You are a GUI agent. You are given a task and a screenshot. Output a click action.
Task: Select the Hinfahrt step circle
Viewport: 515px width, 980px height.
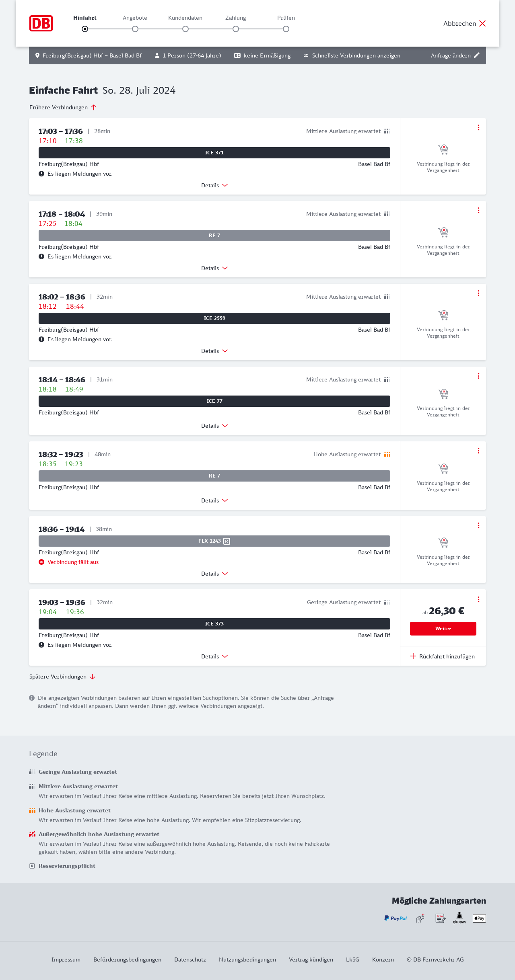[x=85, y=29]
